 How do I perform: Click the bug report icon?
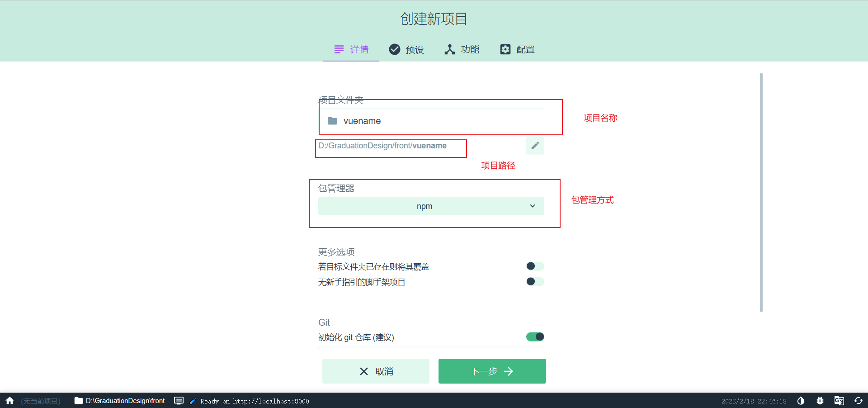pyautogui.click(x=820, y=401)
